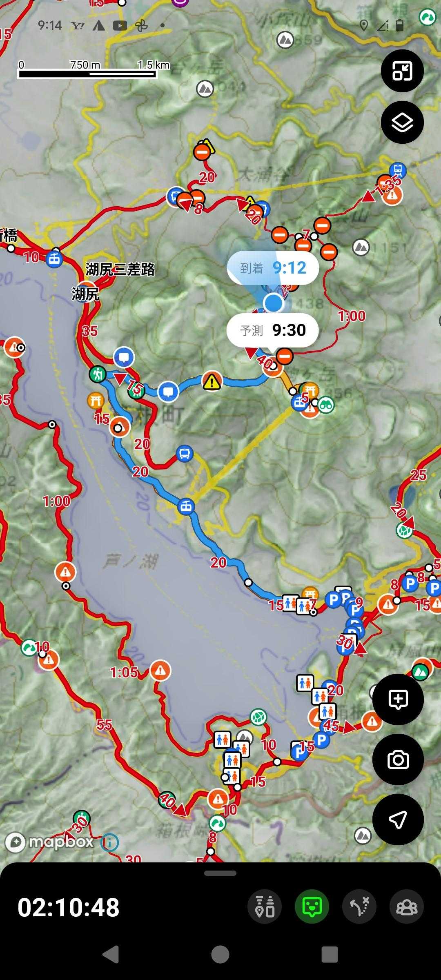Open the map layers button
The width and height of the screenshot is (441, 980).
point(402,122)
